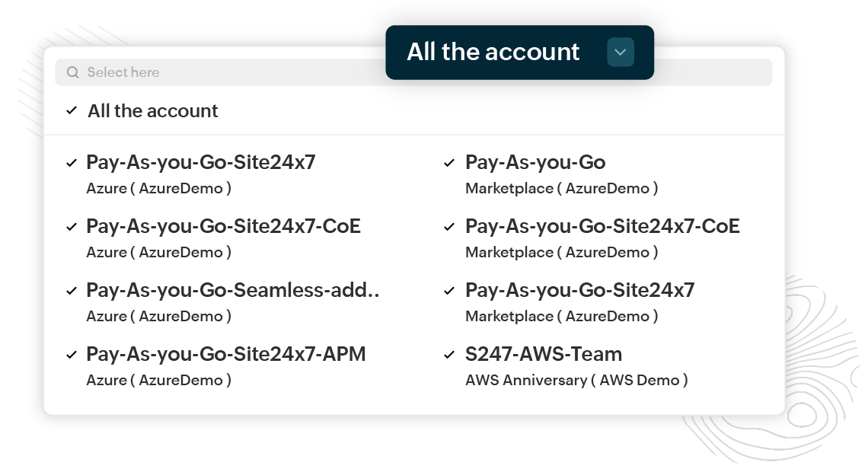
Task: Click the "AWS Anniversary ( AWS Demo )" subtitle
Action: pos(576,380)
